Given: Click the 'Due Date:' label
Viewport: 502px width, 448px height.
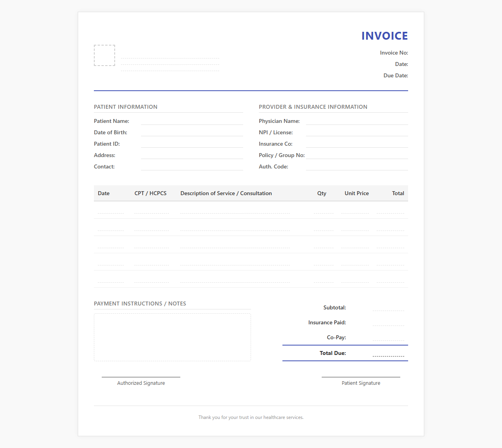Looking at the screenshot, I should pyautogui.click(x=396, y=75).
